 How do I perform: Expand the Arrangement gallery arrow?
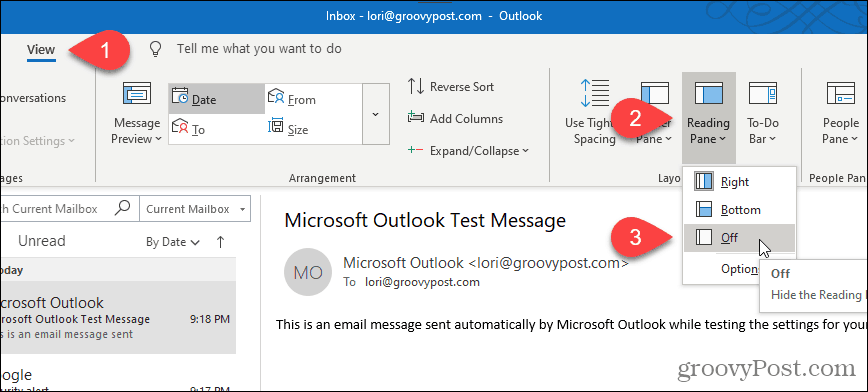tap(375, 114)
